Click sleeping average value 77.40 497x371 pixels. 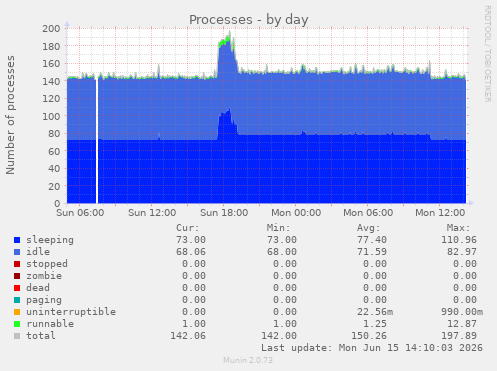coord(372,240)
